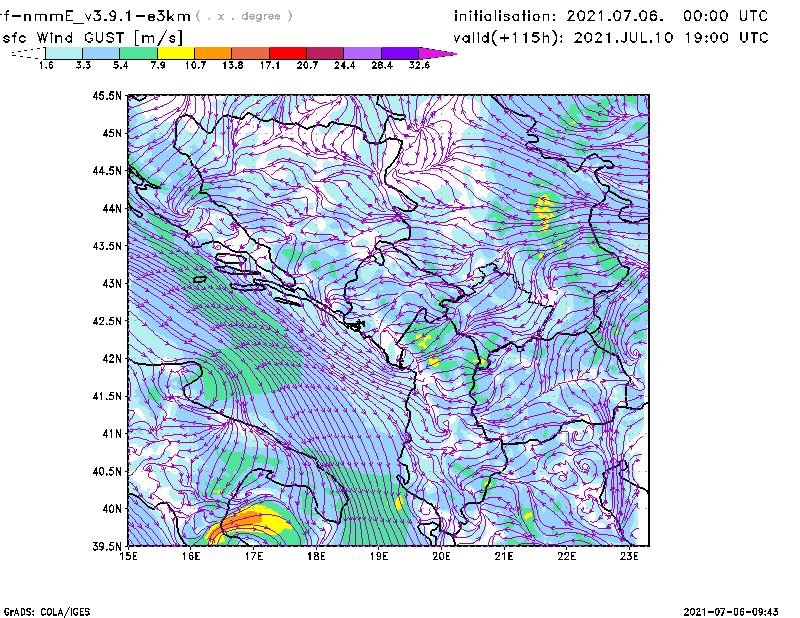Click the model name 'nmmE_v3.9.1-e3km' text
This screenshot has width=800, height=618.
pos(107,16)
